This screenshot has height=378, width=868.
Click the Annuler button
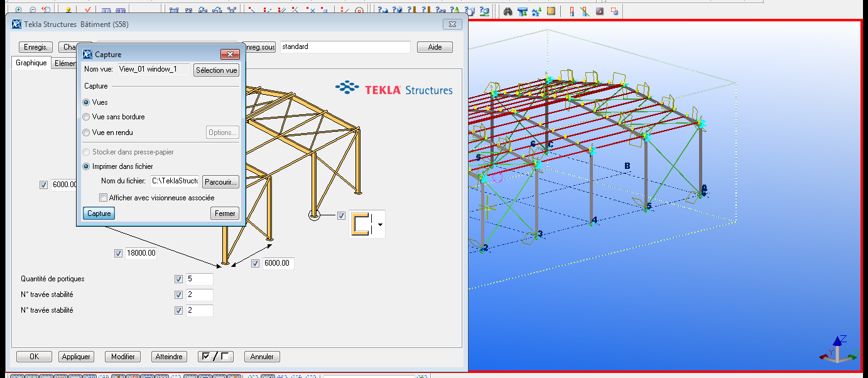point(262,357)
